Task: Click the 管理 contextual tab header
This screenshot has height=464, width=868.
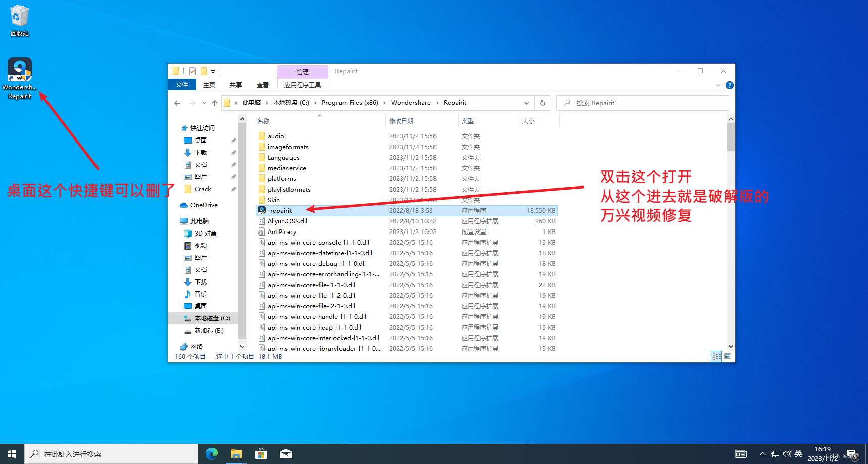Action: point(303,72)
